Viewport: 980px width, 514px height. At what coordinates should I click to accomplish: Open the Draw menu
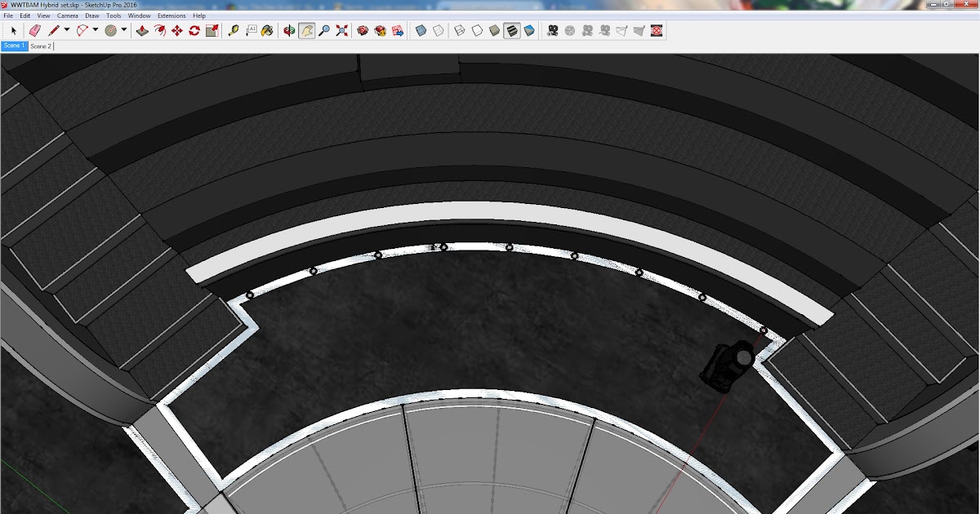click(92, 16)
